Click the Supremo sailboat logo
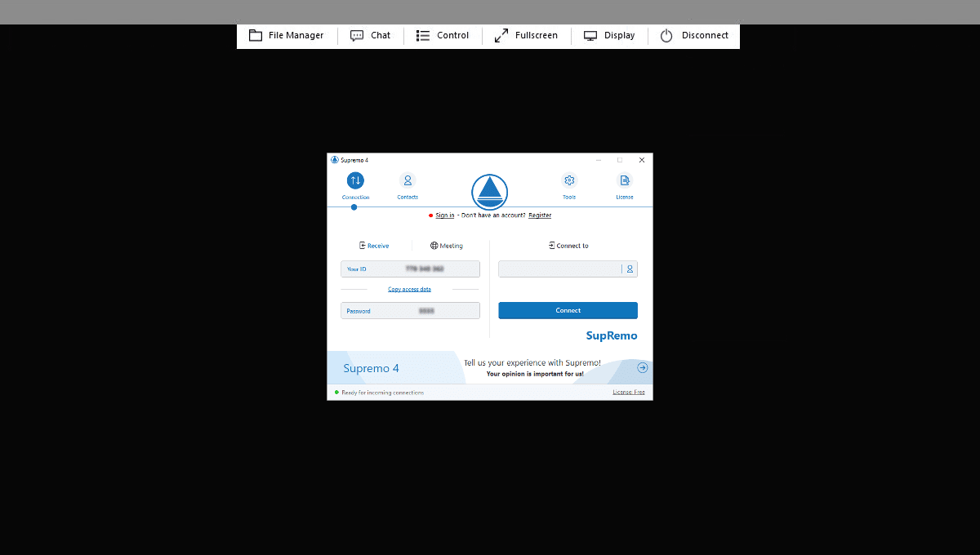Viewport: 980px width, 555px height. pos(489,192)
